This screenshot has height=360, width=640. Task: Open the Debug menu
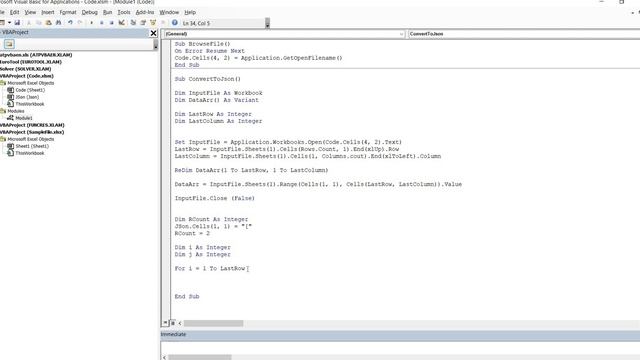pyautogui.click(x=89, y=12)
